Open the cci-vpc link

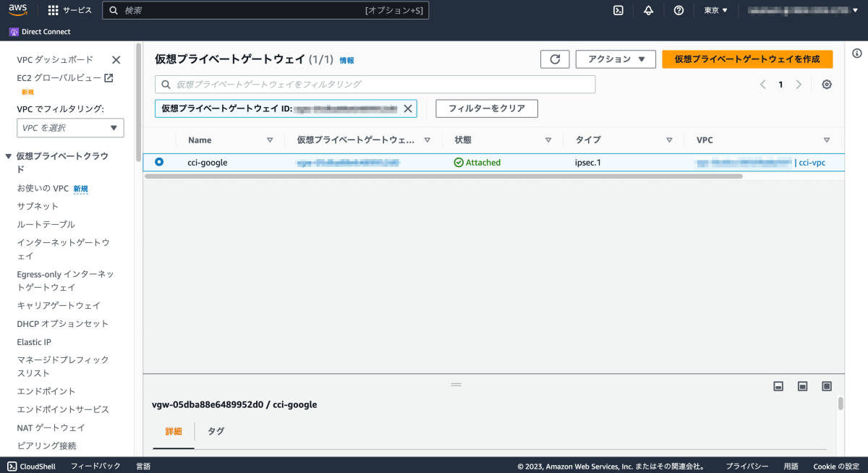pyautogui.click(x=812, y=163)
